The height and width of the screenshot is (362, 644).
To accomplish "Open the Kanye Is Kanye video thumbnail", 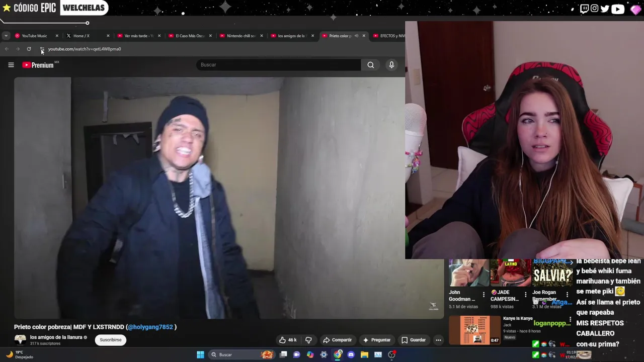I will tap(475, 330).
